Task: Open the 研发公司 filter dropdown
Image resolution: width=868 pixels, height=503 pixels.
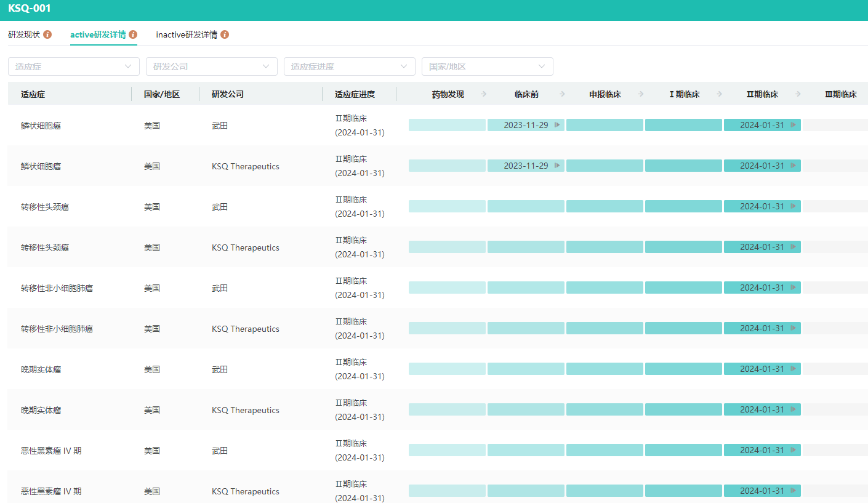Action: [211, 66]
